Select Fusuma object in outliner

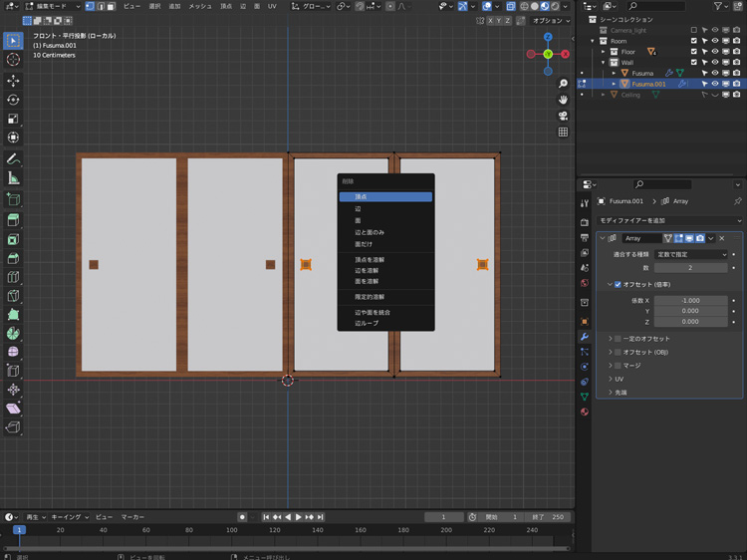pos(642,73)
